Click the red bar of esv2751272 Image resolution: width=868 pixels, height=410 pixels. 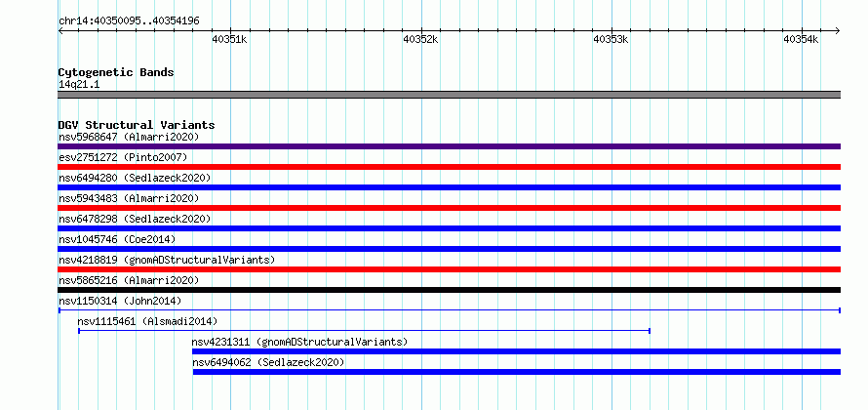click(449, 167)
